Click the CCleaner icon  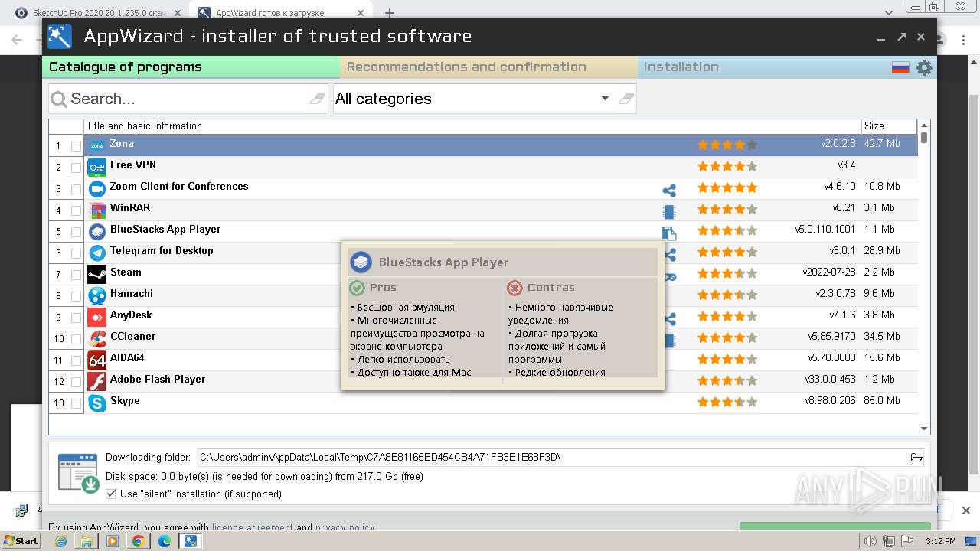[x=97, y=338]
